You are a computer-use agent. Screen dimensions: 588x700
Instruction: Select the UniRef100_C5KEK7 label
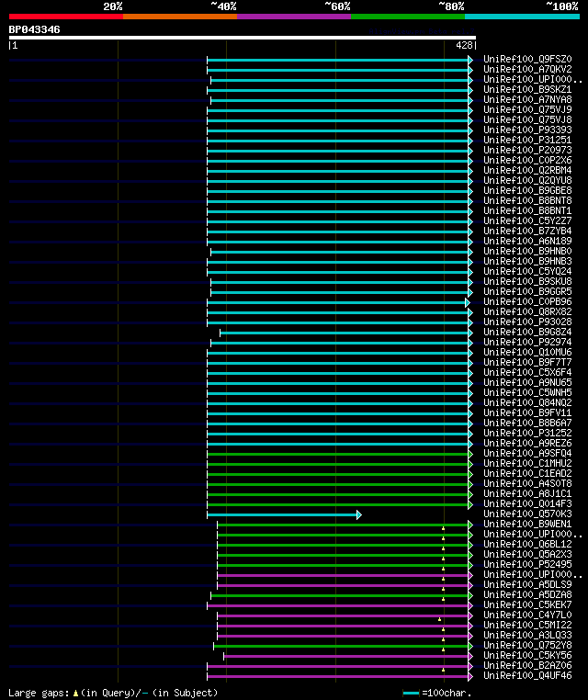pos(527,604)
